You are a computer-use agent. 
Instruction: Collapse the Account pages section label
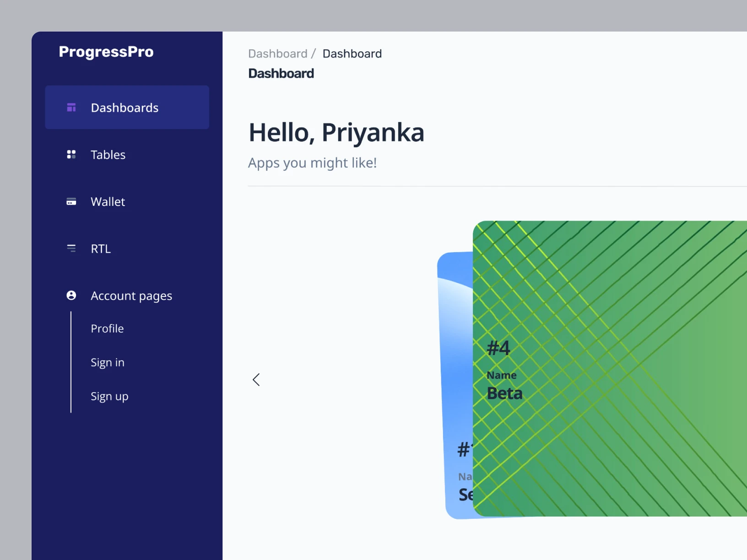pyautogui.click(x=131, y=296)
